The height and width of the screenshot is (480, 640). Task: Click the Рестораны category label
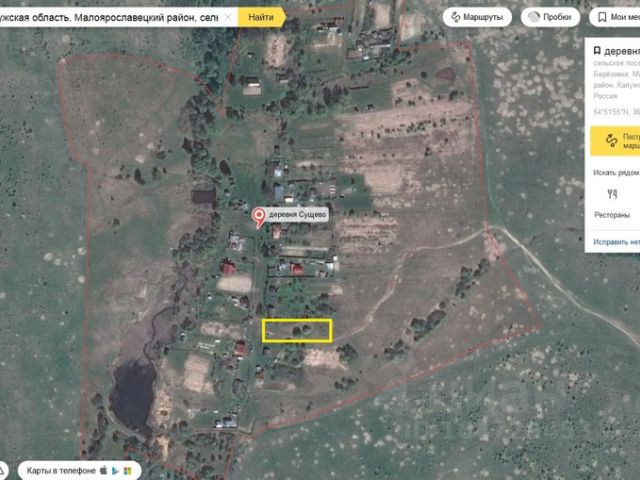point(612,215)
